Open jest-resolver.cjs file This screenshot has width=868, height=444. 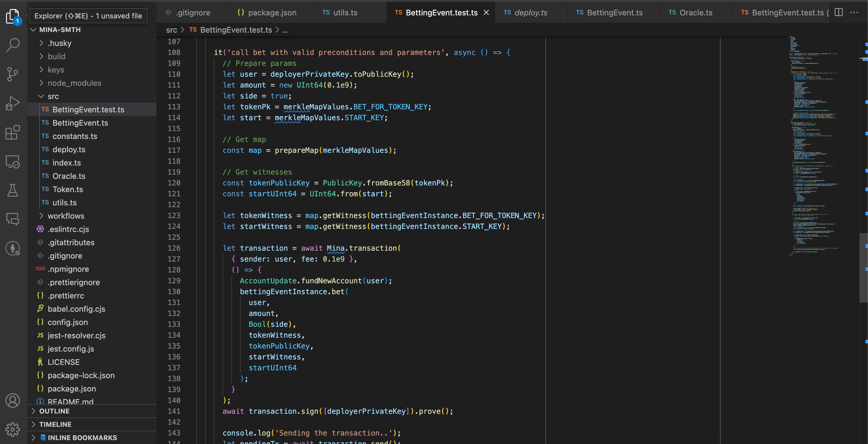92,336
